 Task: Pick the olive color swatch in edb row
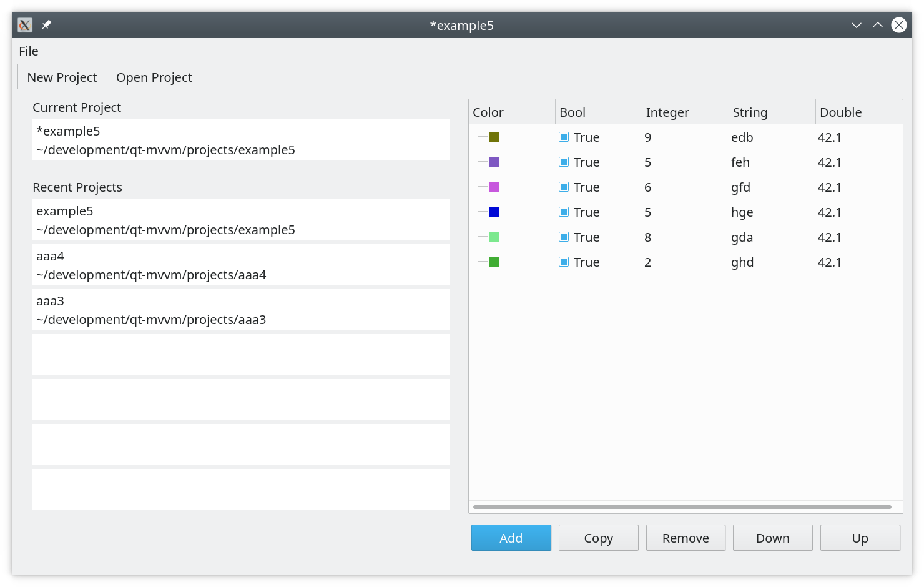494,137
